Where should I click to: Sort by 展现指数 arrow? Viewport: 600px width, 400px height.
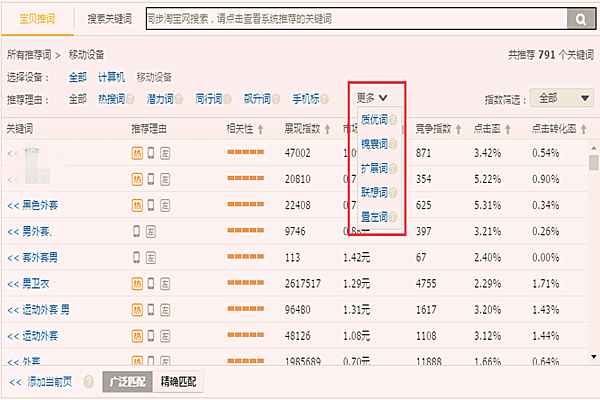pos(327,129)
